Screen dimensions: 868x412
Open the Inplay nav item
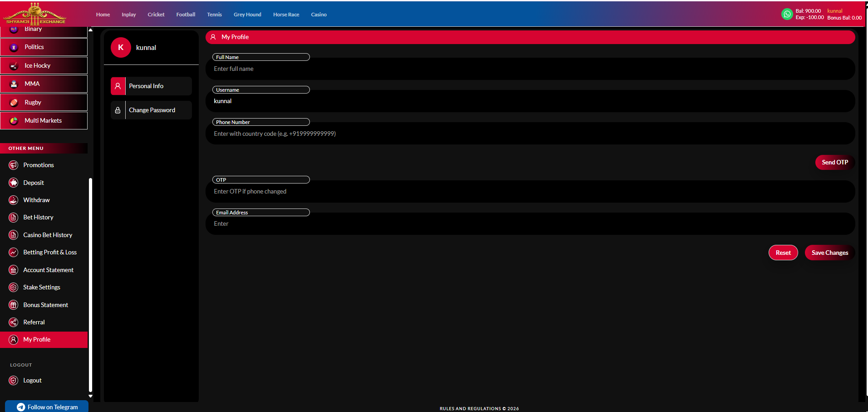(x=129, y=15)
